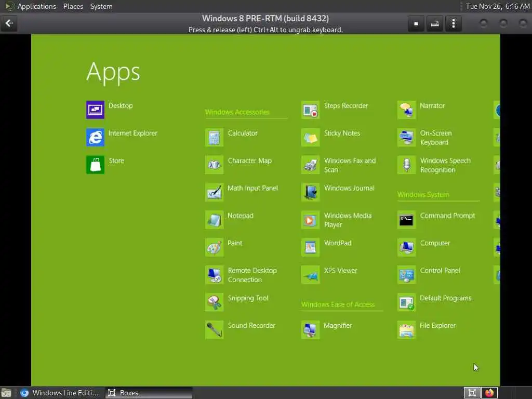Open the Applications menu in top panel
This screenshot has height=399, width=532.
(37, 6)
